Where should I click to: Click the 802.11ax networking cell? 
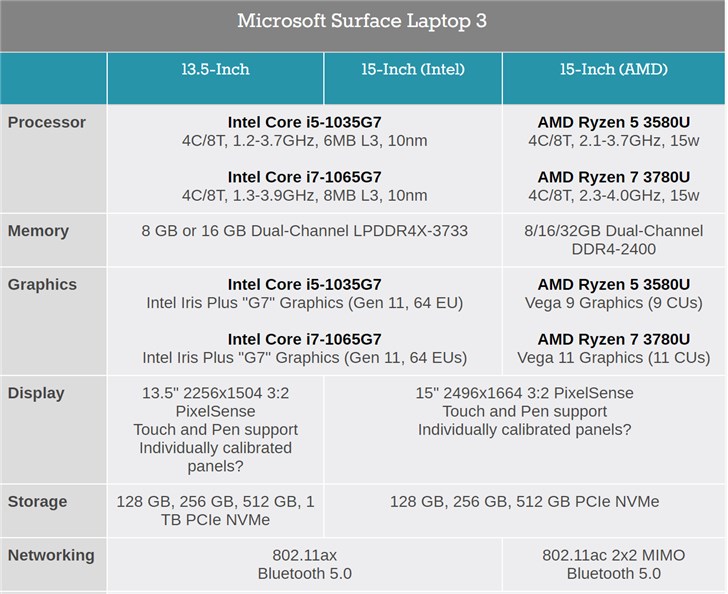click(305, 564)
